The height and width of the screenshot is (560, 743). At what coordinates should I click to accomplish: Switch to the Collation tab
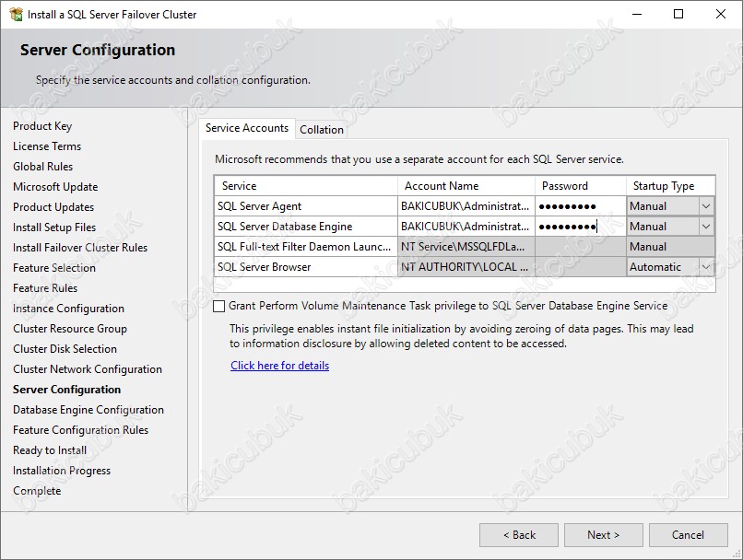322,130
